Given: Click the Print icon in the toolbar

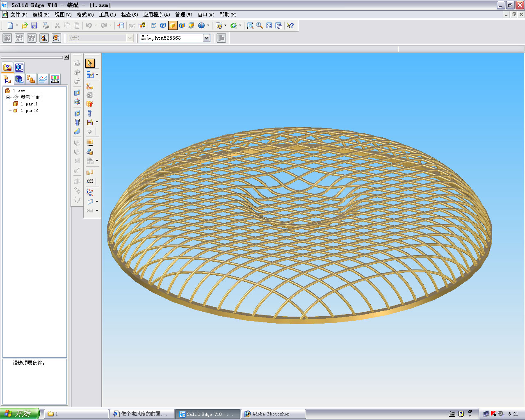Looking at the screenshot, I should point(46,25).
